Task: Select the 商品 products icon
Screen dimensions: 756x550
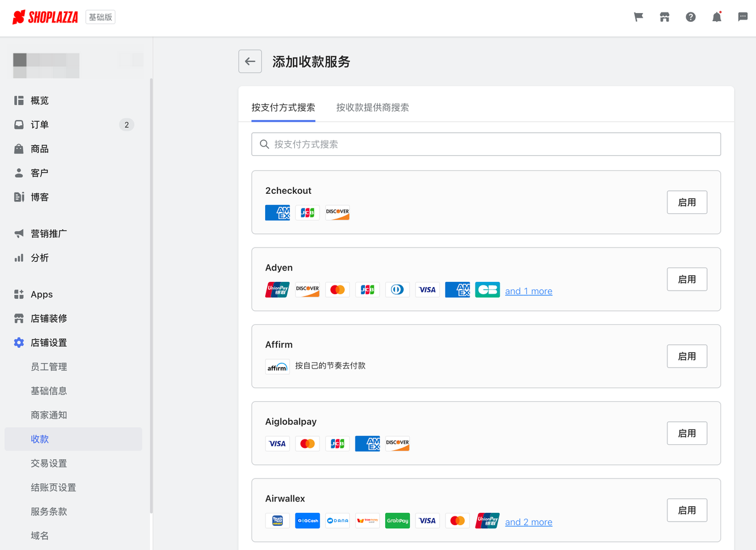Action: 18,148
